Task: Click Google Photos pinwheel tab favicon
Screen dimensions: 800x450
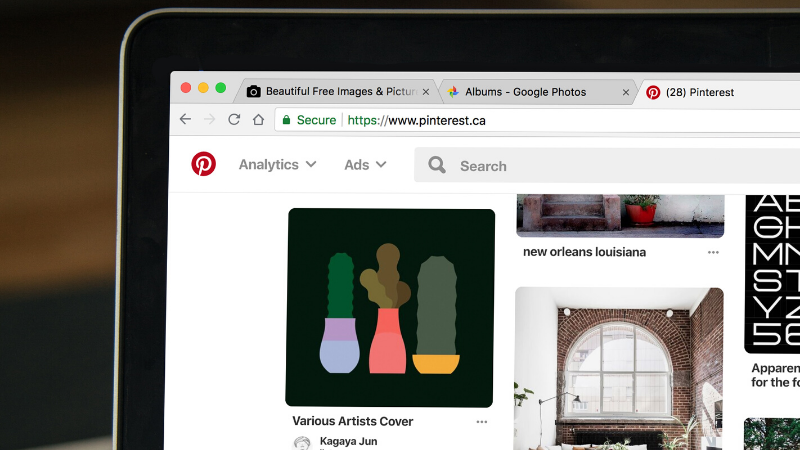Action: point(453,92)
